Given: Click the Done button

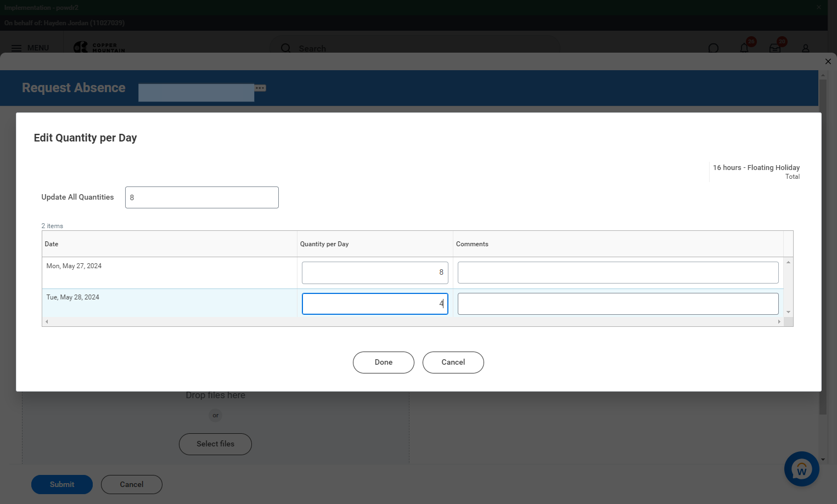Looking at the screenshot, I should [x=384, y=363].
